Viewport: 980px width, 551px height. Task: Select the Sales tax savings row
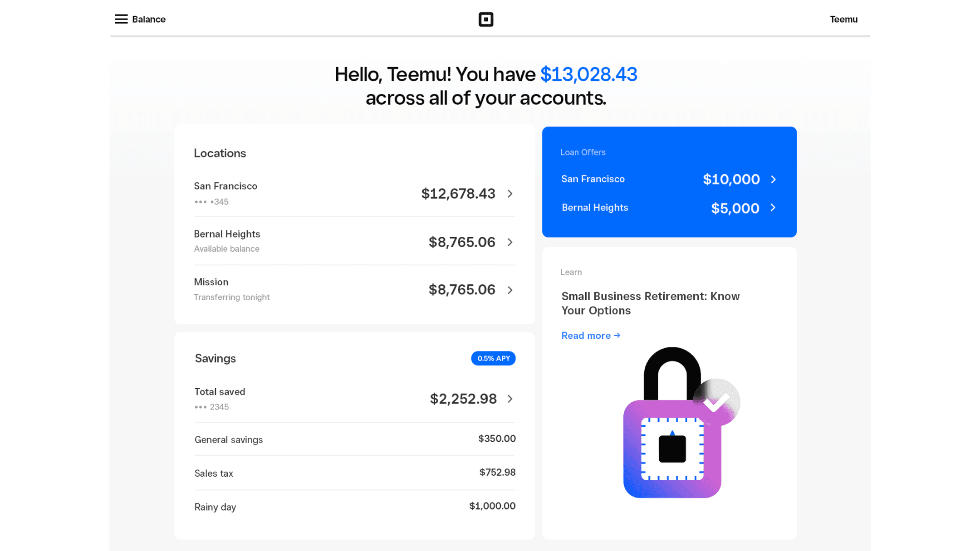354,473
